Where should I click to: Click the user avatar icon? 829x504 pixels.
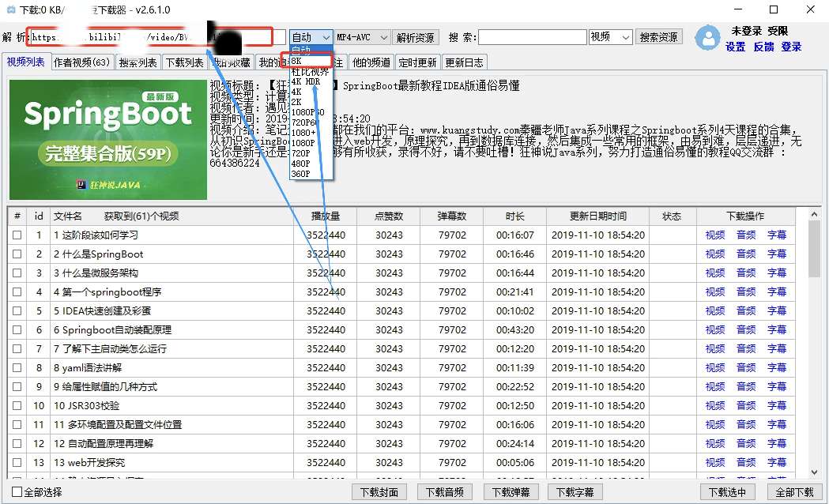(707, 37)
